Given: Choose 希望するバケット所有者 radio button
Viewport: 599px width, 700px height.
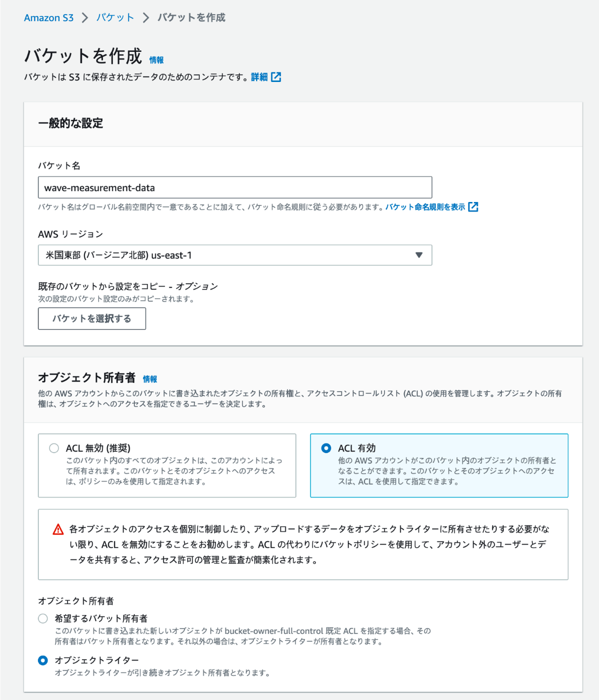Looking at the screenshot, I should click(x=43, y=618).
